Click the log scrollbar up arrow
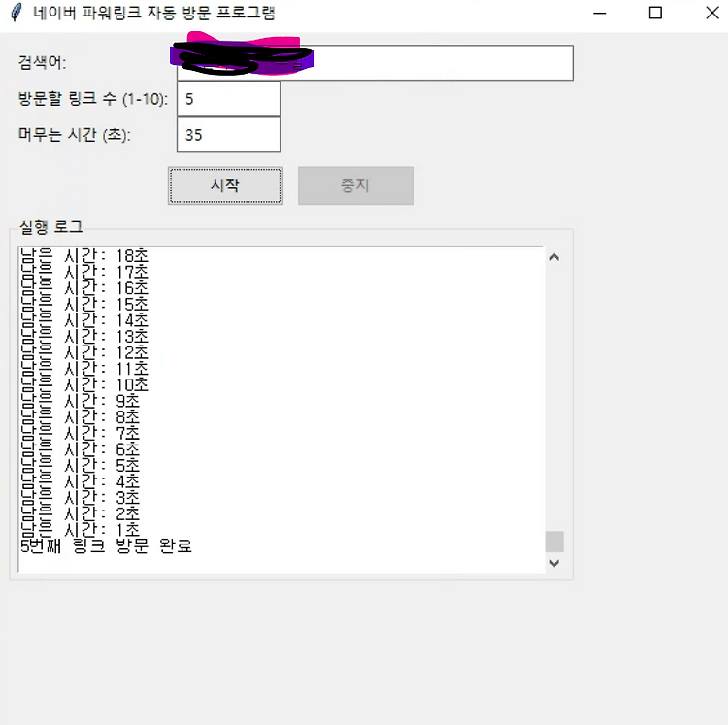Viewport: 728px width, 725px height. click(554, 257)
